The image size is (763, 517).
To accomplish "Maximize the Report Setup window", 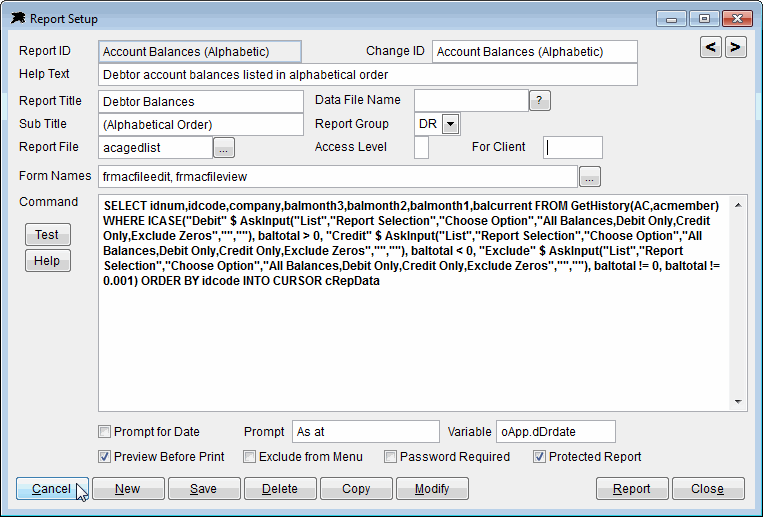I will (x=704, y=19).
